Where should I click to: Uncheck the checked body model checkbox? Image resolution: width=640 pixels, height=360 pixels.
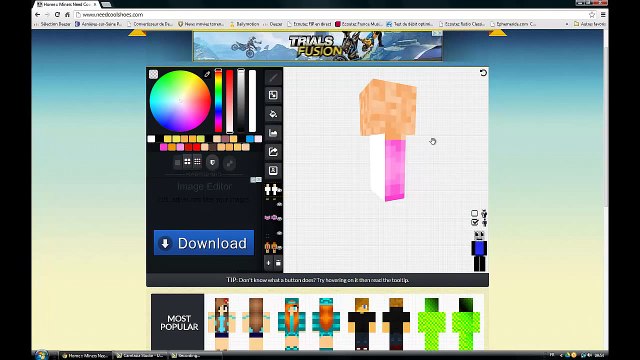474,222
